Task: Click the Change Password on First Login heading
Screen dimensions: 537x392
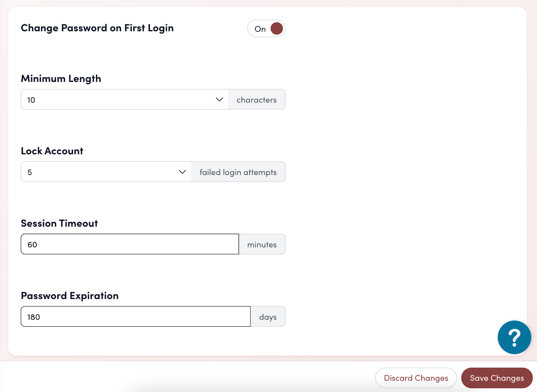Action: [x=97, y=28]
